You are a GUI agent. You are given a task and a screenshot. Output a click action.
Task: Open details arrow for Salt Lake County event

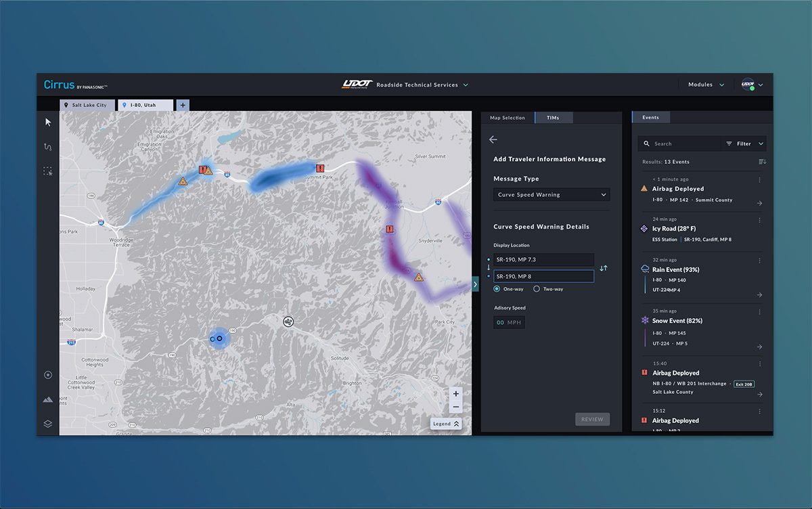coord(760,394)
